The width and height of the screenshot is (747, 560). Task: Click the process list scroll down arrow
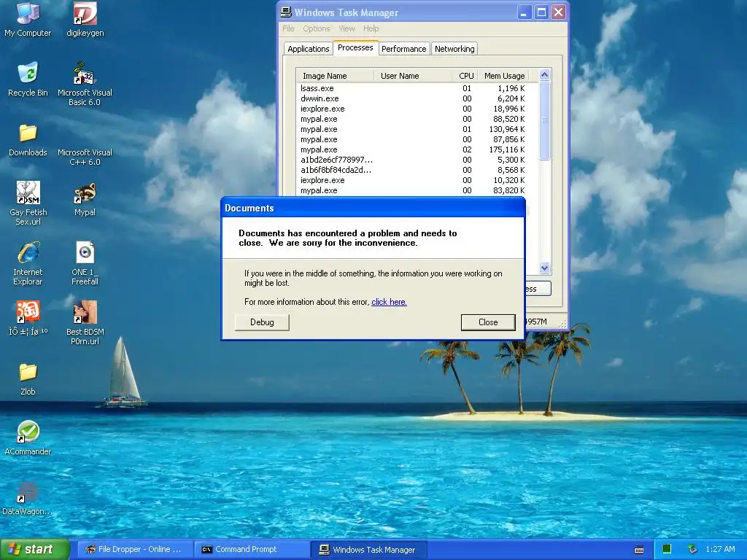544,268
